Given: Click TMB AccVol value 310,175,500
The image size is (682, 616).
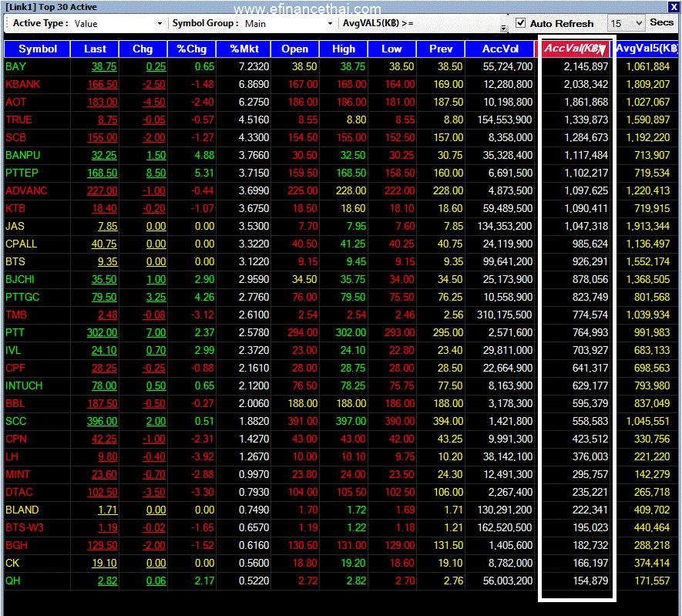Looking at the screenshot, I should pyautogui.click(x=505, y=315).
